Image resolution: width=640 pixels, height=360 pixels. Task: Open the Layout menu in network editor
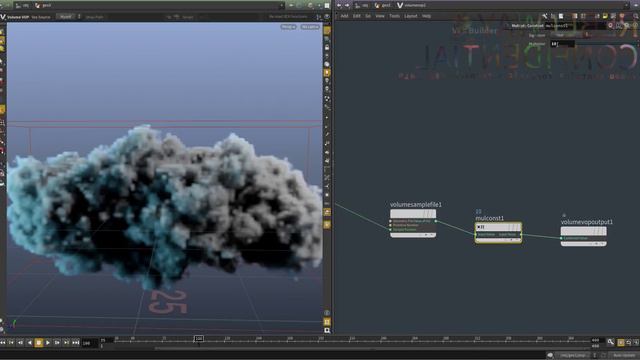(x=411, y=16)
